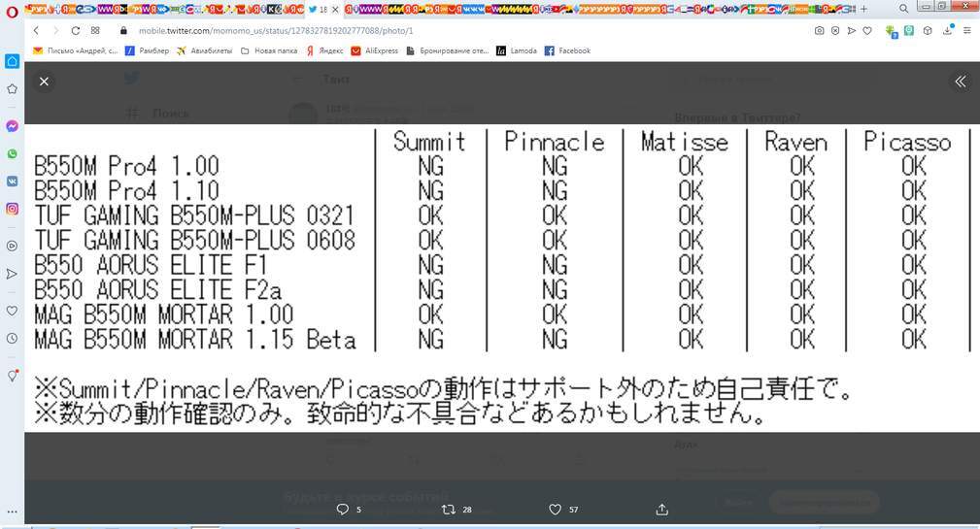Click the 'B550 AORUS ELITE F2a' row text
980x529 pixels.
tap(157, 290)
